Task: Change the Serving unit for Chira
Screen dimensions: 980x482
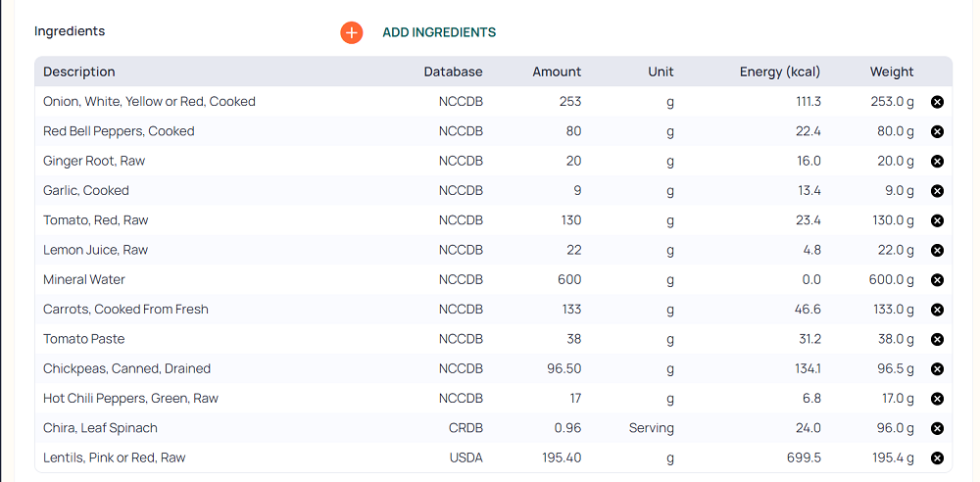Action: click(651, 428)
